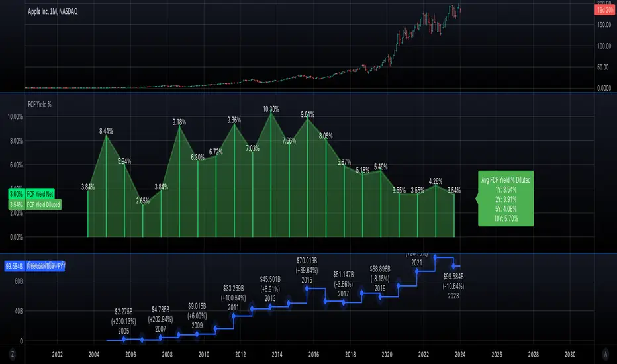Viewport: 617px width, 364px height.
Task: Click the 10.30% peak yield label
Action: (271, 109)
